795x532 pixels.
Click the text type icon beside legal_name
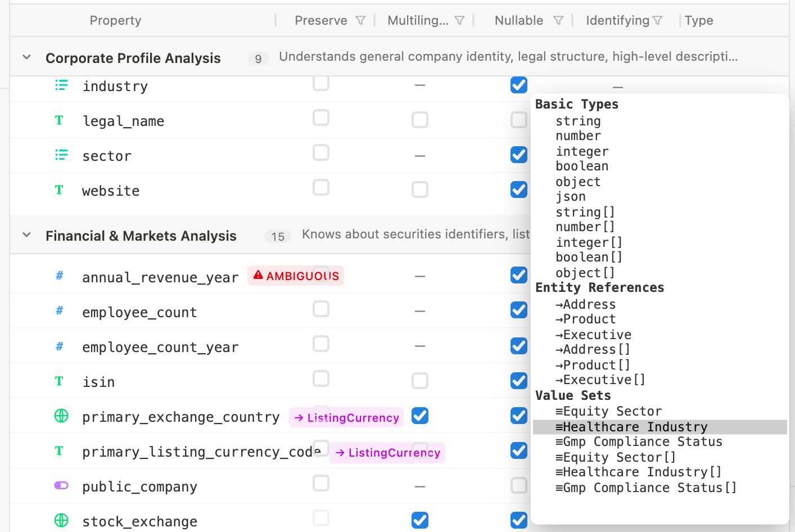point(59,120)
